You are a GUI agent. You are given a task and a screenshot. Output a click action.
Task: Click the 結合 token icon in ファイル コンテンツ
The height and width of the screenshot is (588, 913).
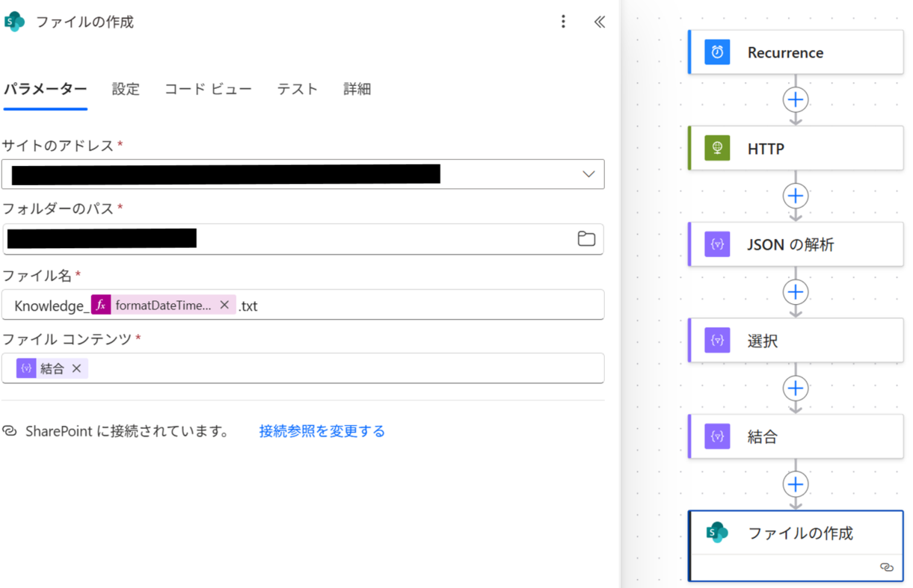(x=26, y=368)
